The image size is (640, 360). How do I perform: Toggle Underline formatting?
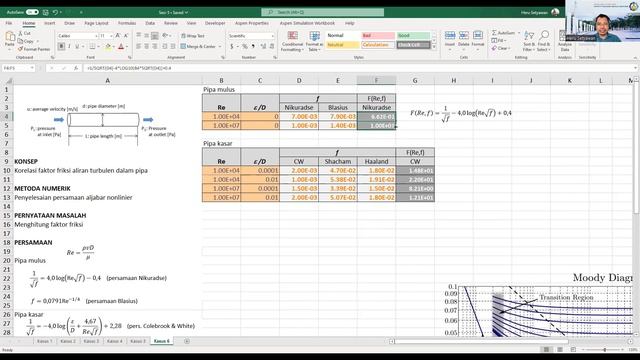77,47
